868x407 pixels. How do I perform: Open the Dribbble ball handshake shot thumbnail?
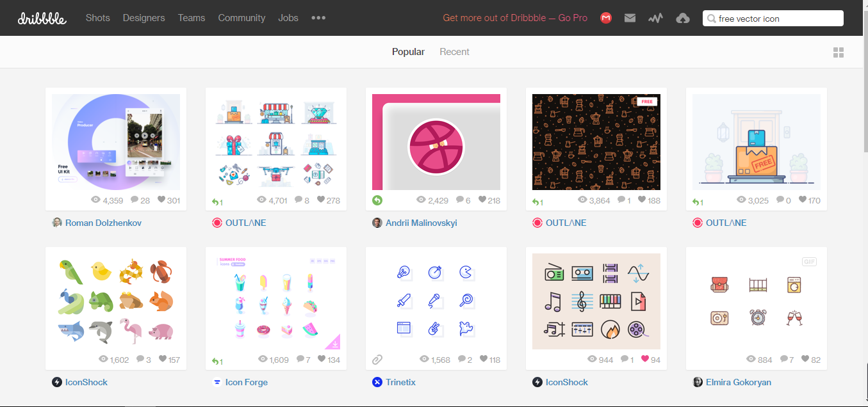coord(436,142)
